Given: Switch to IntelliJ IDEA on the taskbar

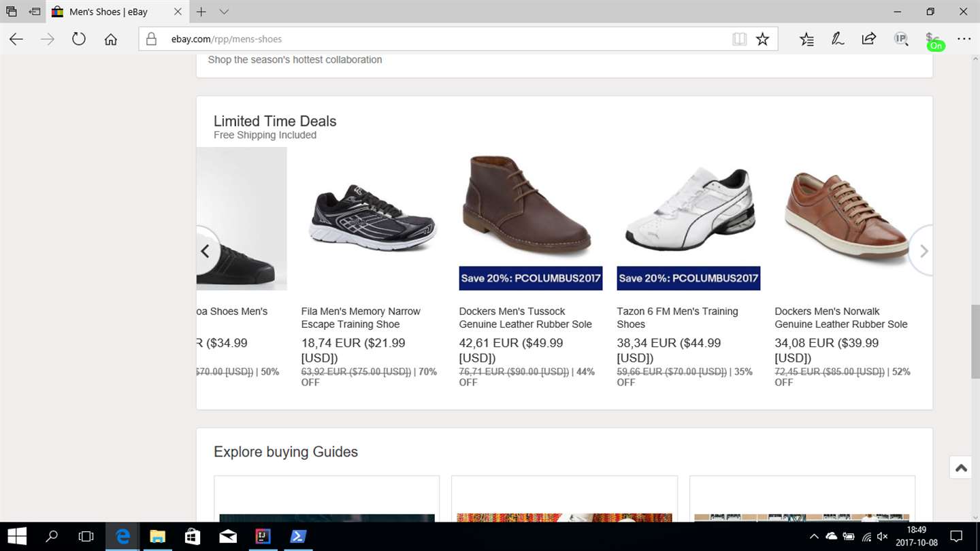Looking at the screenshot, I should coord(263,536).
